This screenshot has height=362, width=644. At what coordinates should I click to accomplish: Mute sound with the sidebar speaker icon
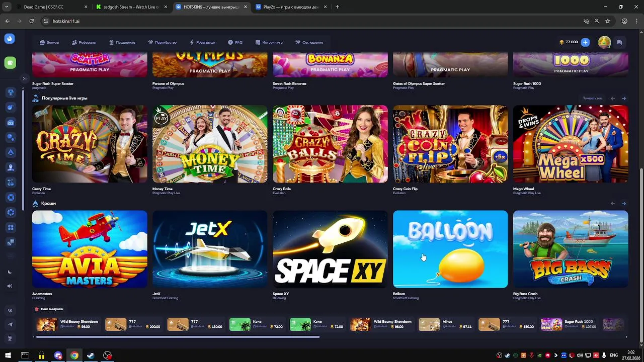(x=10, y=286)
